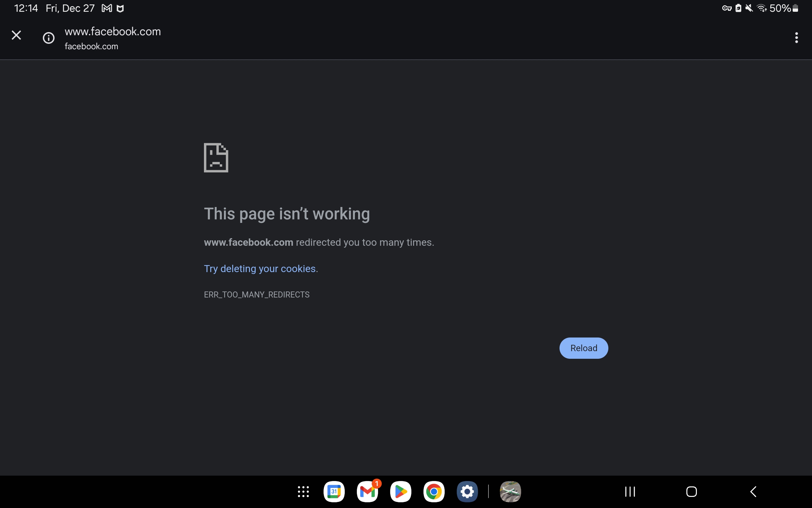Tap the battery saver status icon

click(x=738, y=8)
